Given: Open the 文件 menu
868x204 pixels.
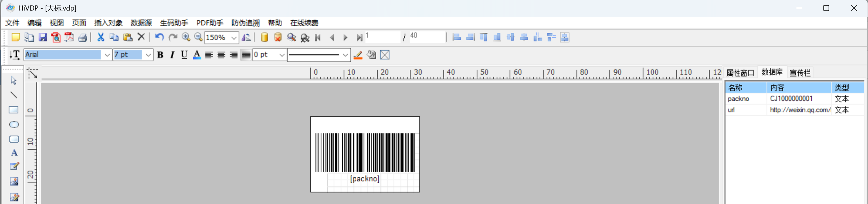Looking at the screenshot, I should 12,23.
